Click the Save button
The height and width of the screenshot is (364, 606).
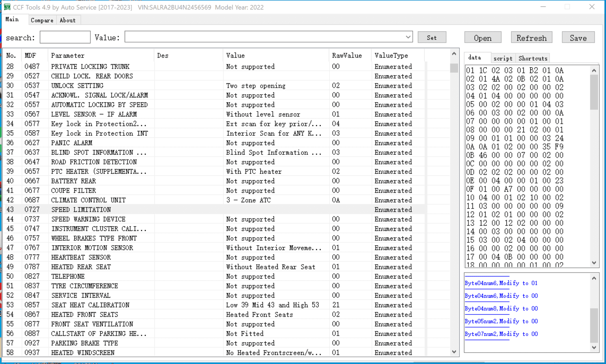(578, 37)
